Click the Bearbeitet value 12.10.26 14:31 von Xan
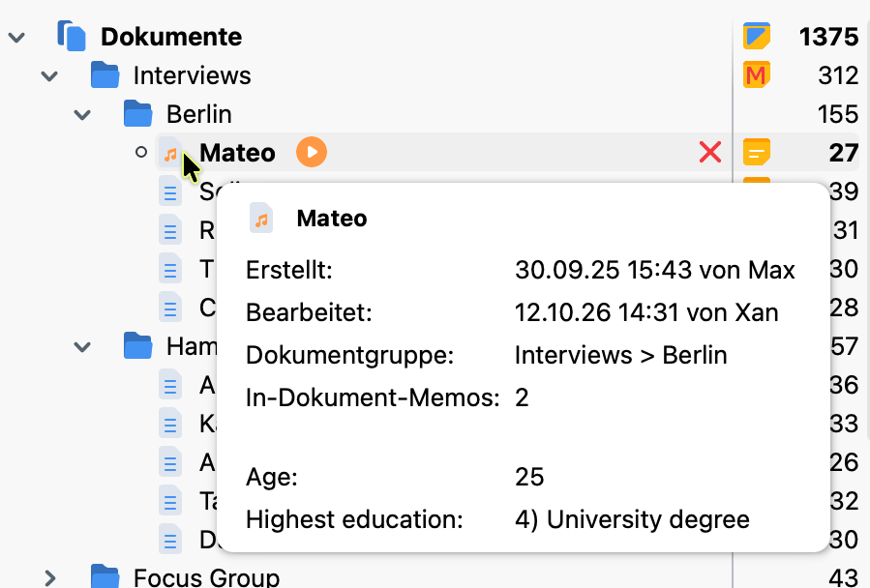The image size is (870, 588). coord(646,312)
